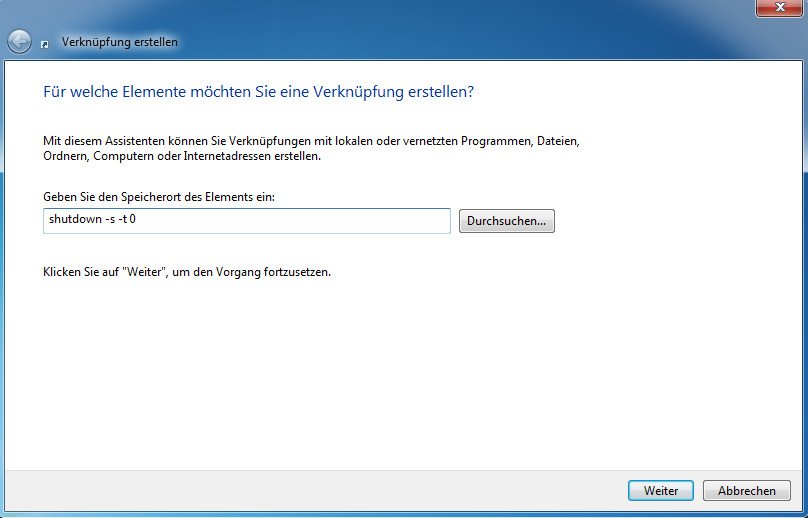Screen dimensions: 808x518
Task: Continue with the Weiter button
Action: 661,490
